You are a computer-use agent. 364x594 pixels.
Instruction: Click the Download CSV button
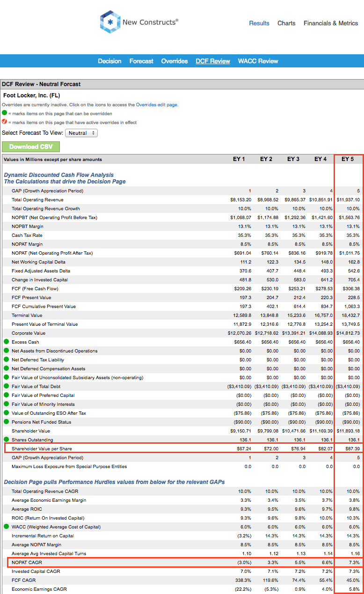pos(31,147)
